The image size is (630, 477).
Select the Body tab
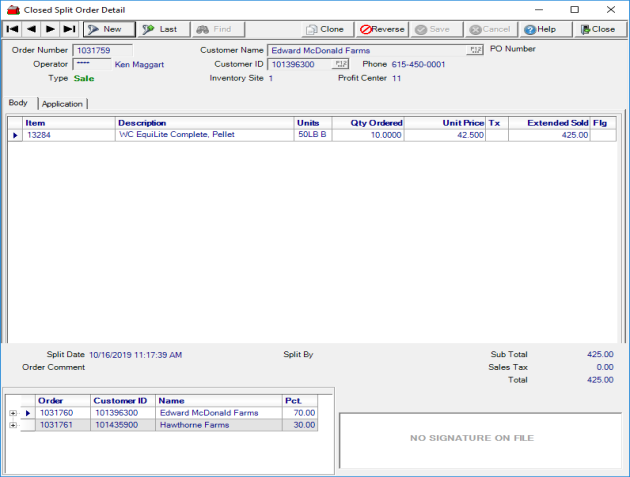tap(19, 103)
